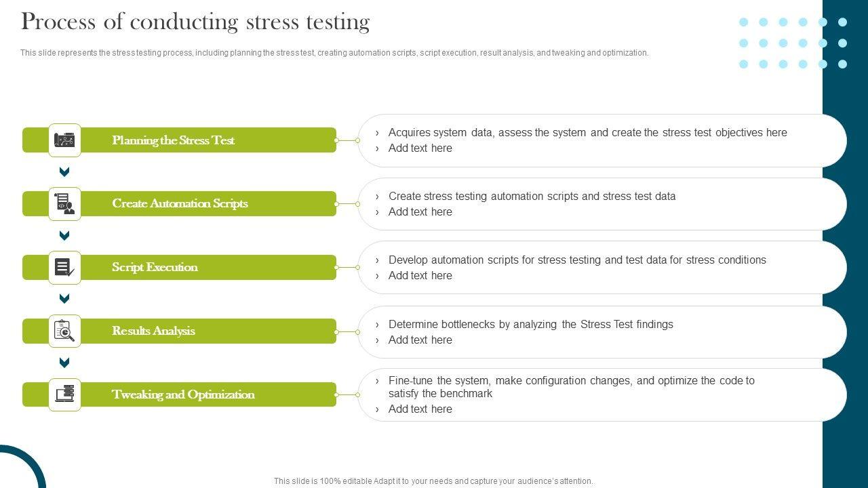The width and height of the screenshot is (868, 488).
Task: Click the Create Automation Scripts icon
Action: (64, 204)
